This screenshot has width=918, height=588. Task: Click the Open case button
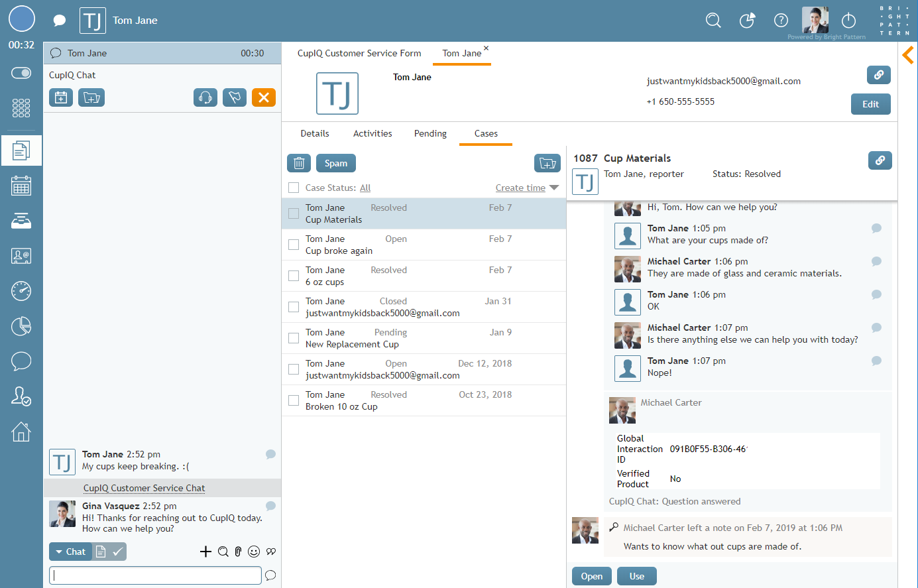tap(592, 576)
